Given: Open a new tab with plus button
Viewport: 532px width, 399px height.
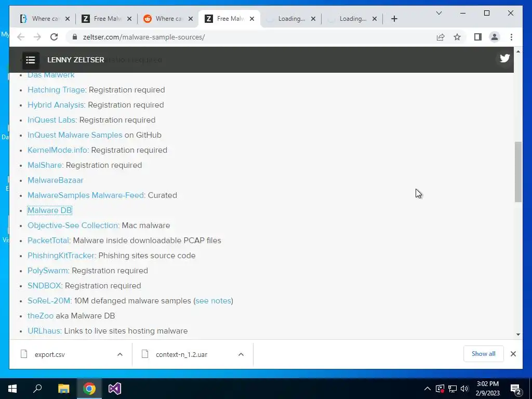Looking at the screenshot, I should (x=394, y=19).
